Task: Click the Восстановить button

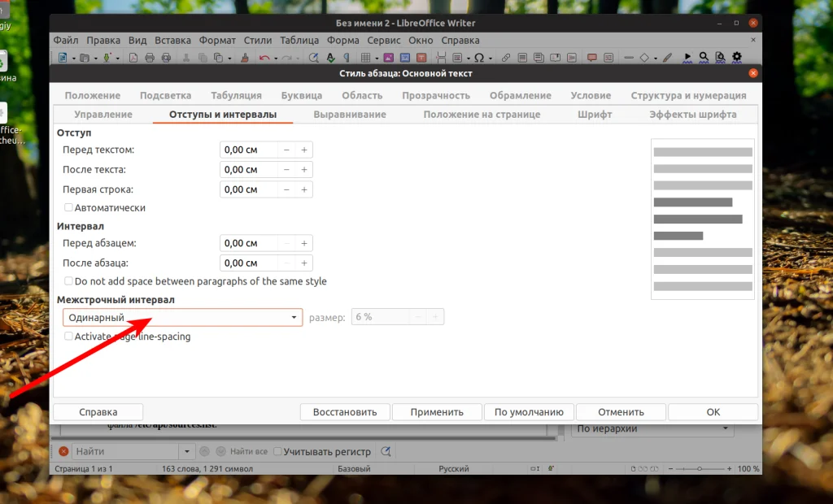Action: pyautogui.click(x=345, y=412)
